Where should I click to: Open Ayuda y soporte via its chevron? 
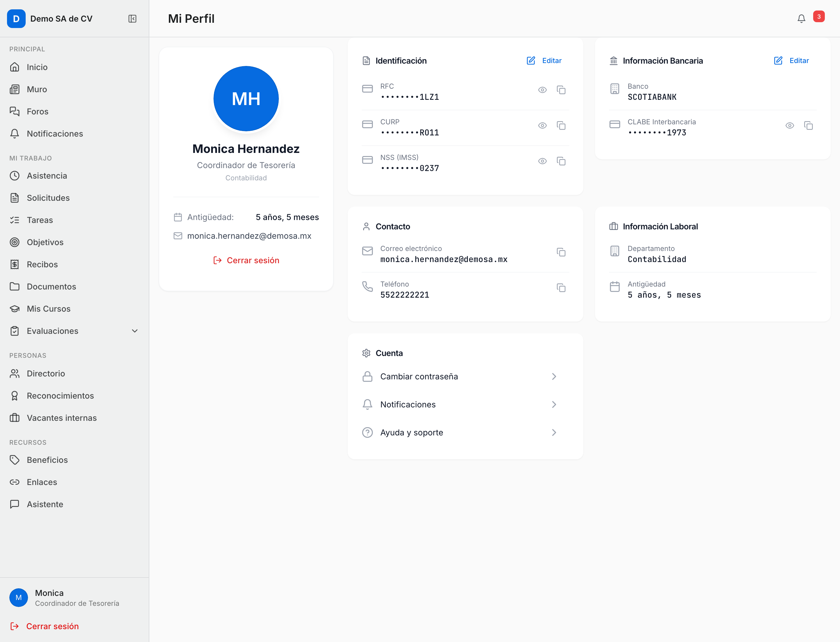(554, 432)
